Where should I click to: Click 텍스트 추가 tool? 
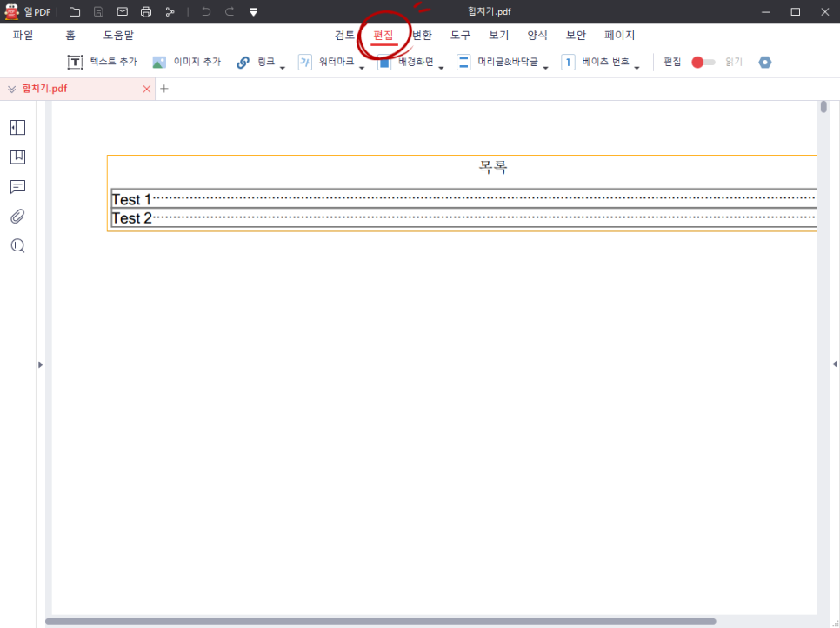coord(102,62)
